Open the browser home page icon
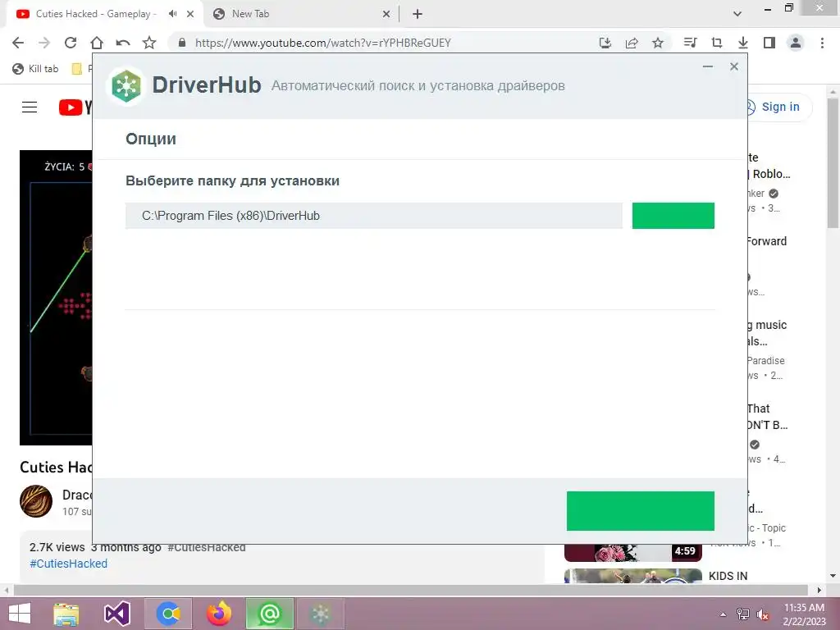The image size is (840, 630). [97, 43]
